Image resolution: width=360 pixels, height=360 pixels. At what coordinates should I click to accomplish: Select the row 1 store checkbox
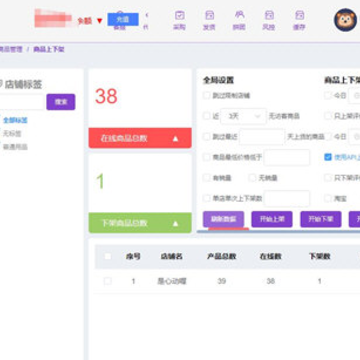tap(108, 281)
